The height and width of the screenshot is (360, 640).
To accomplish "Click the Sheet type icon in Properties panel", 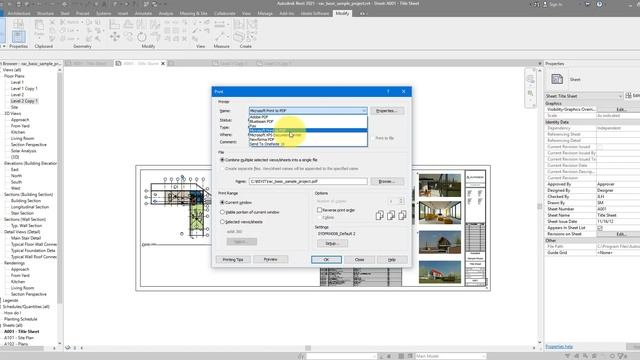I will (557, 79).
